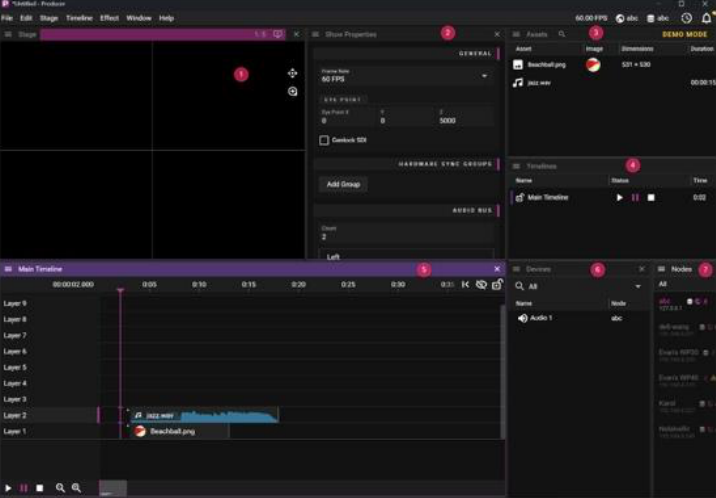The width and height of the screenshot is (716, 498).
Task: Select the jazz.wav audio clip on Layer 2
Action: pyautogui.click(x=205, y=415)
